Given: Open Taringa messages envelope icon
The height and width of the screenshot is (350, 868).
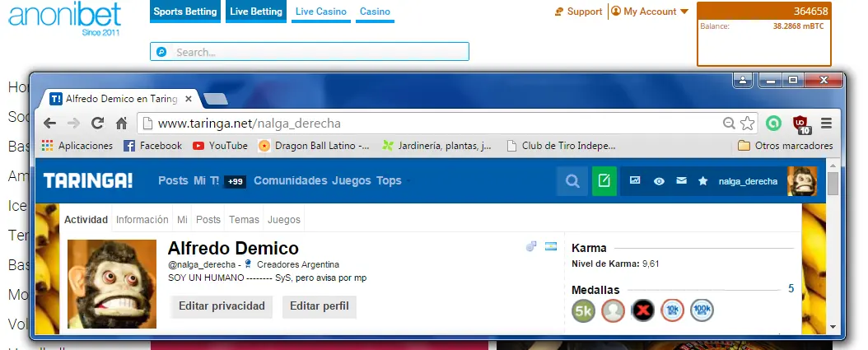Looking at the screenshot, I should pyautogui.click(x=681, y=180).
